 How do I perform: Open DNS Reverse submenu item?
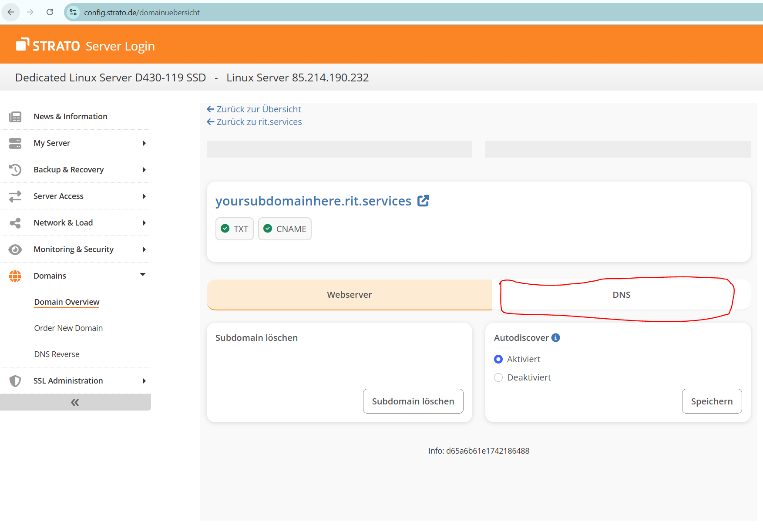(57, 354)
